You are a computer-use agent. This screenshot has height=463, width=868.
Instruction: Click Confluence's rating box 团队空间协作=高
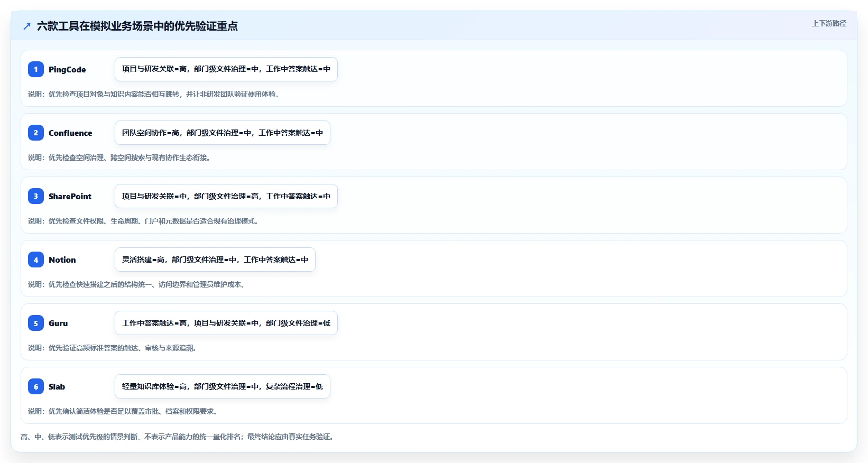pos(223,133)
